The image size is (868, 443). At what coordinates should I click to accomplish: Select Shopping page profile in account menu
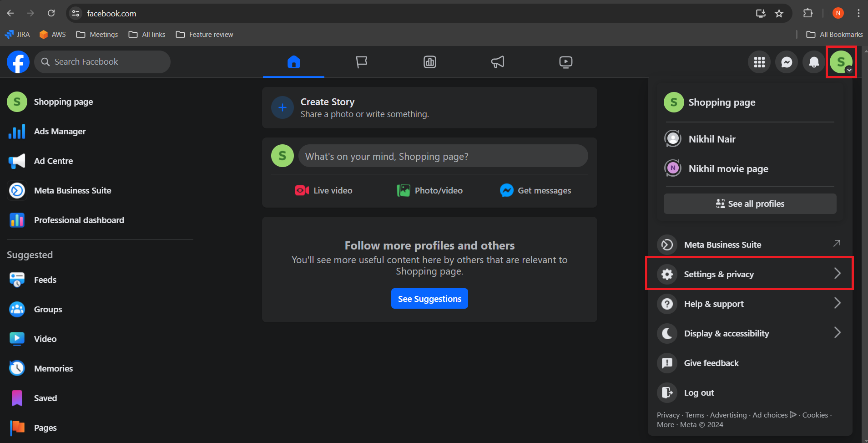[750, 102]
